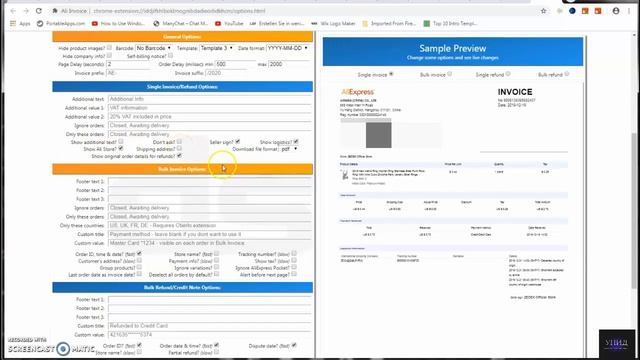Click the 'Additional value 2' field

210,117
